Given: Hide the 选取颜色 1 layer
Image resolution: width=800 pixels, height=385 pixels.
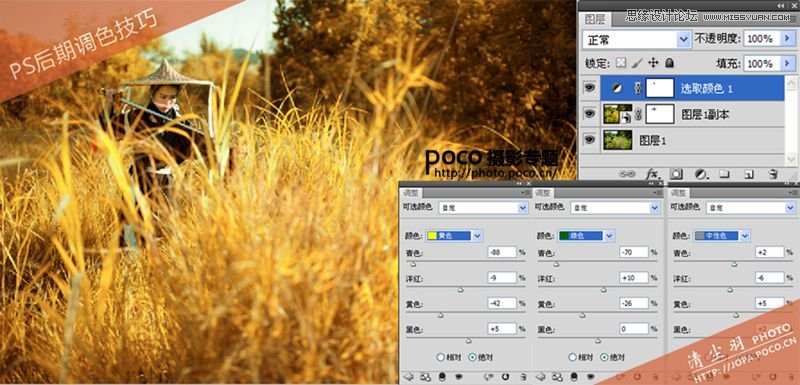Looking at the screenshot, I should tap(590, 88).
